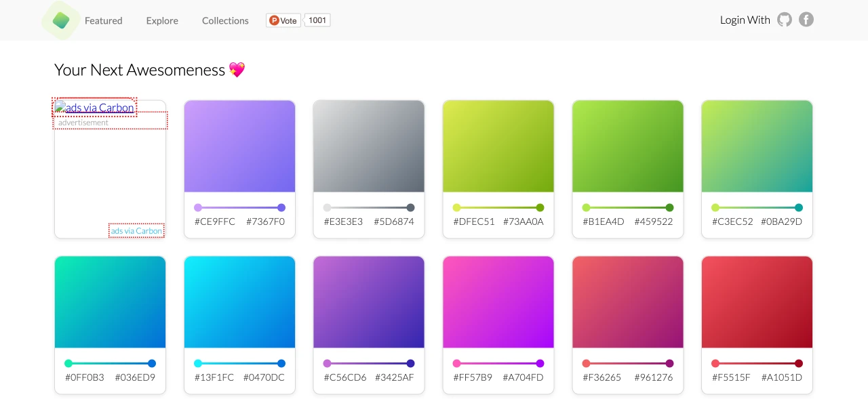
Task: Open the purple #C56CD6 gradient preview
Action: (369, 301)
